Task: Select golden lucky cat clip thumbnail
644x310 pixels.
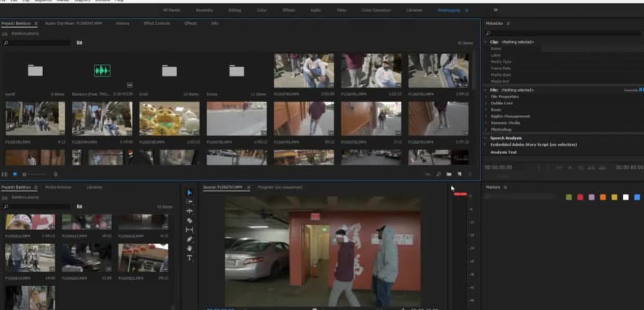Action: click(x=169, y=119)
